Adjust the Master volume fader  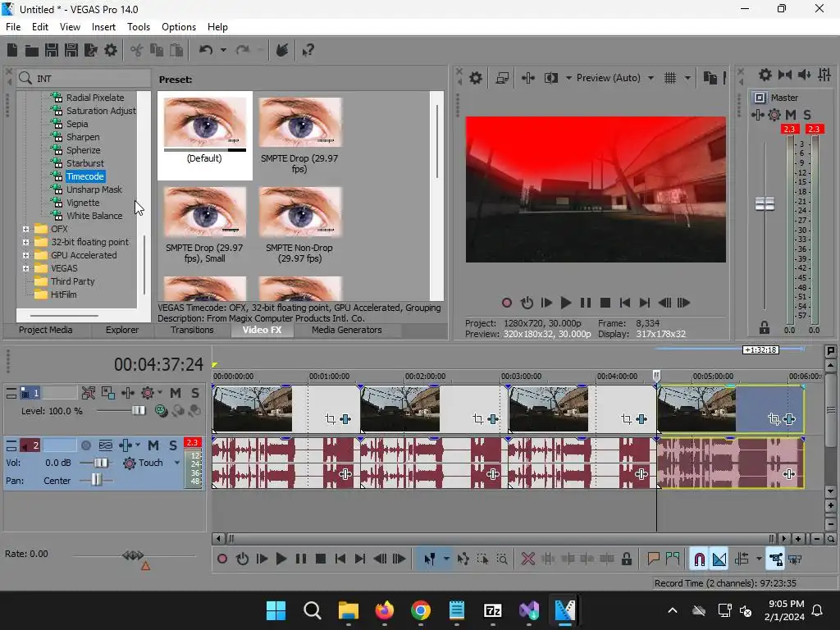pos(765,203)
